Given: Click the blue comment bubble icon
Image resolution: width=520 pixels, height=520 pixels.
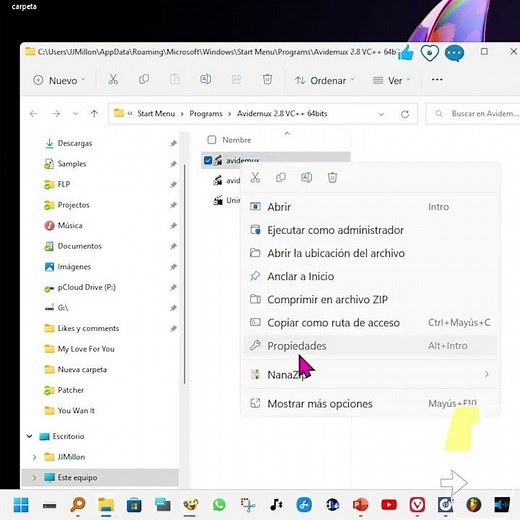Looking at the screenshot, I should [x=454, y=53].
